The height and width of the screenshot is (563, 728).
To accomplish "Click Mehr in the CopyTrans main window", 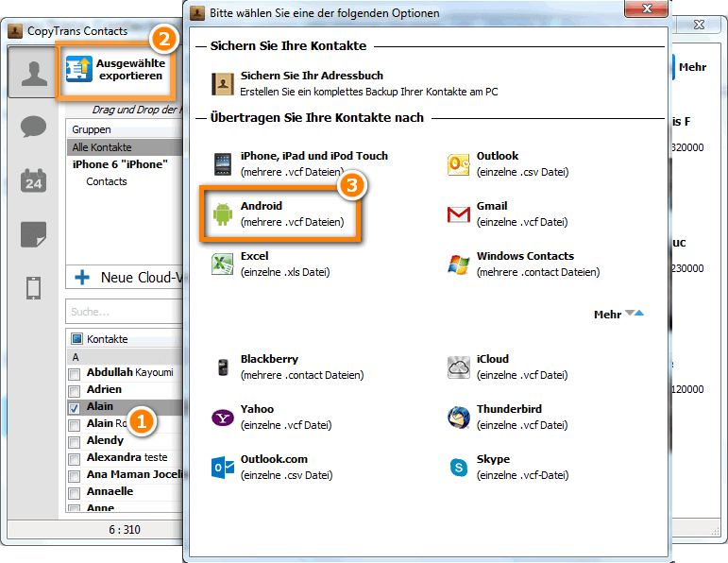I will 692,67.
